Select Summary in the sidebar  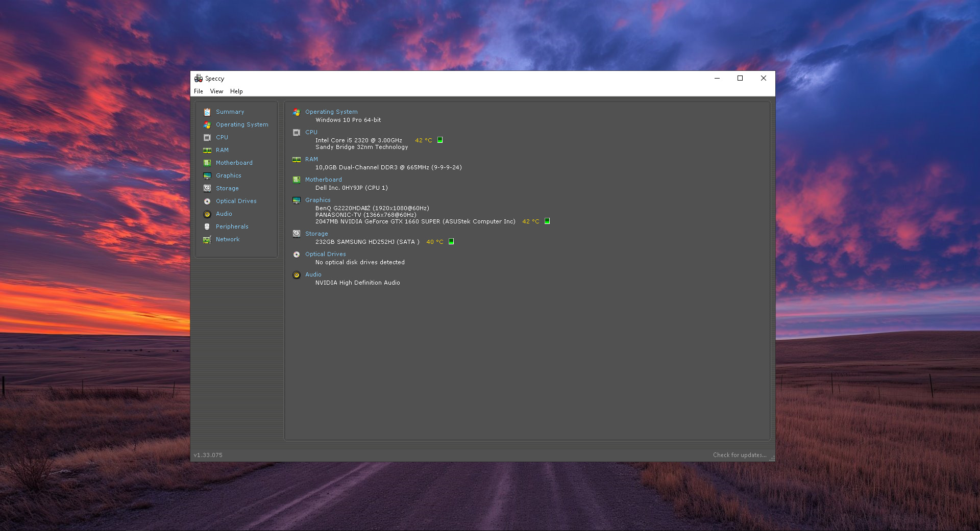point(230,112)
